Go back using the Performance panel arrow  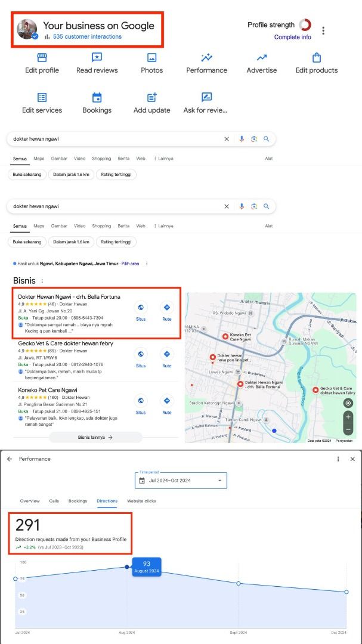pos(10,459)
